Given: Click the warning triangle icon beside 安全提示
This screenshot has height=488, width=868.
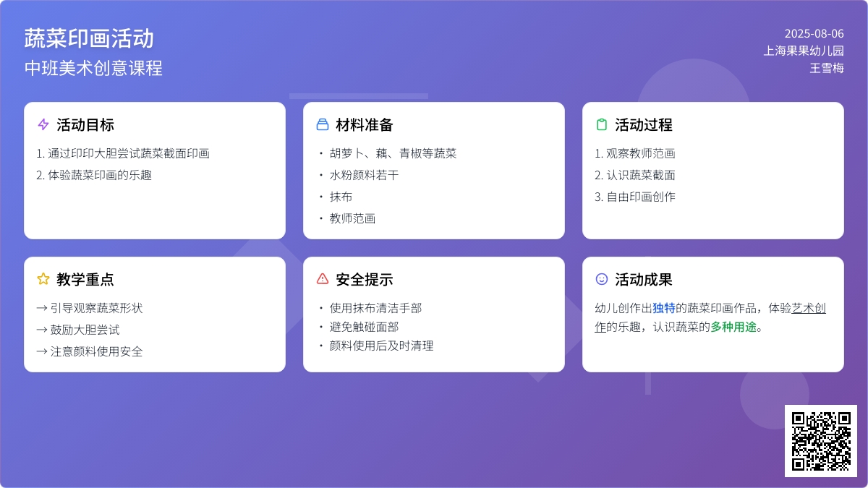Looking at the screenshot, I should [323, 279].
